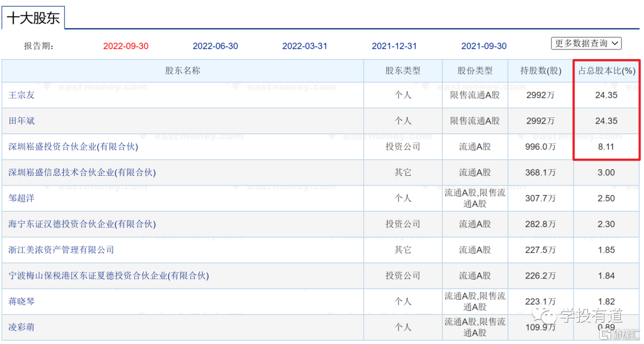Select the 1.85 percentage cell
The image size is (644, 344).
coord(606,250)
